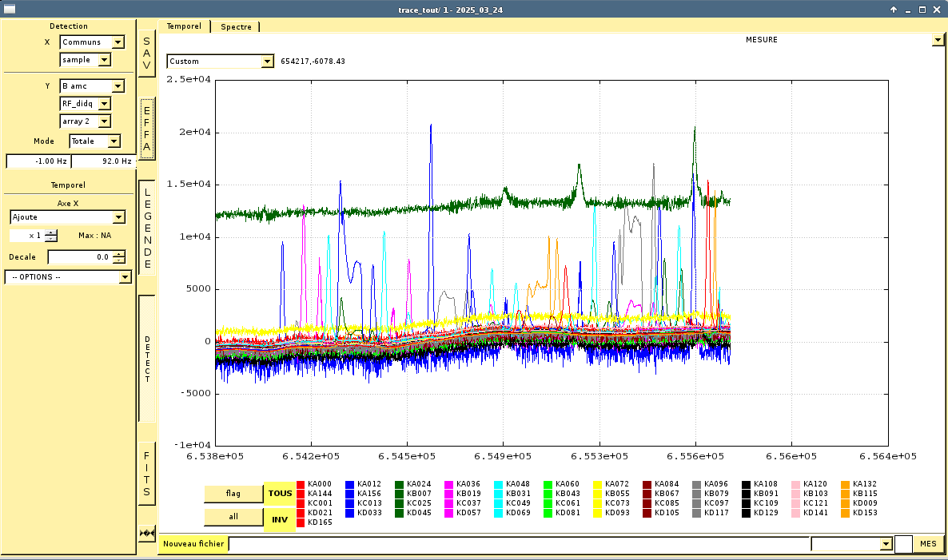Viewport: 948px width, 560px height.
Task: Toggle the DETECT side button
Action: coord(147,359)
